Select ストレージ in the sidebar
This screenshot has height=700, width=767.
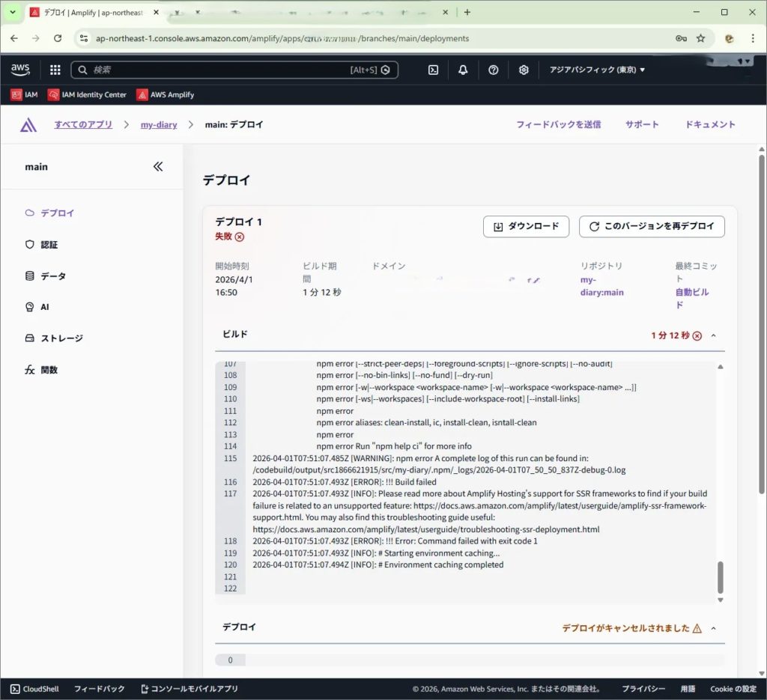(x=61, y=338)
